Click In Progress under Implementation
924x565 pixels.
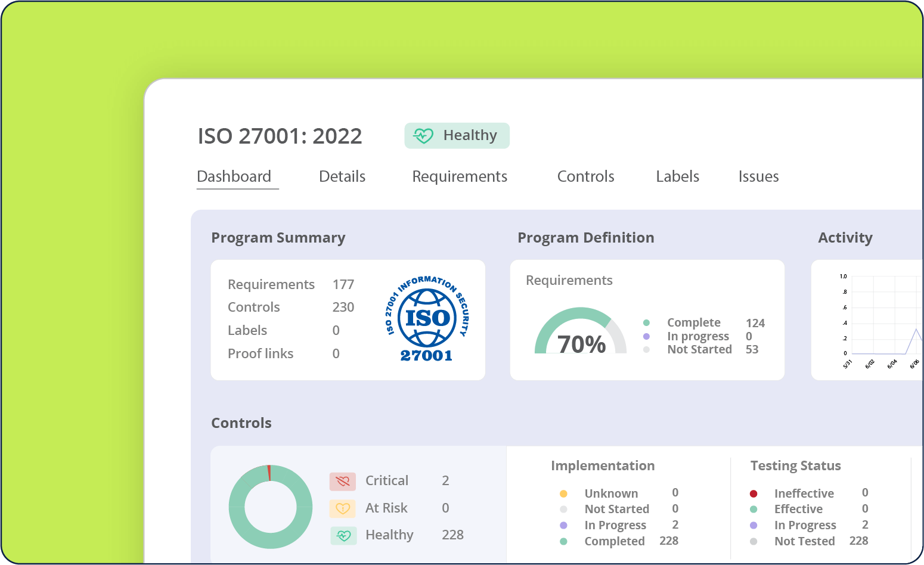tap(615, 525)
